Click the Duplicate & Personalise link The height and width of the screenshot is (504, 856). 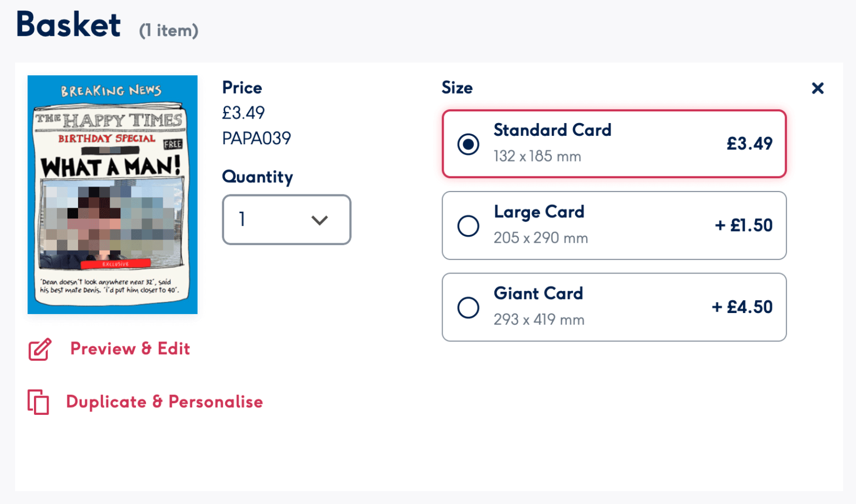[x=164, y=402]
